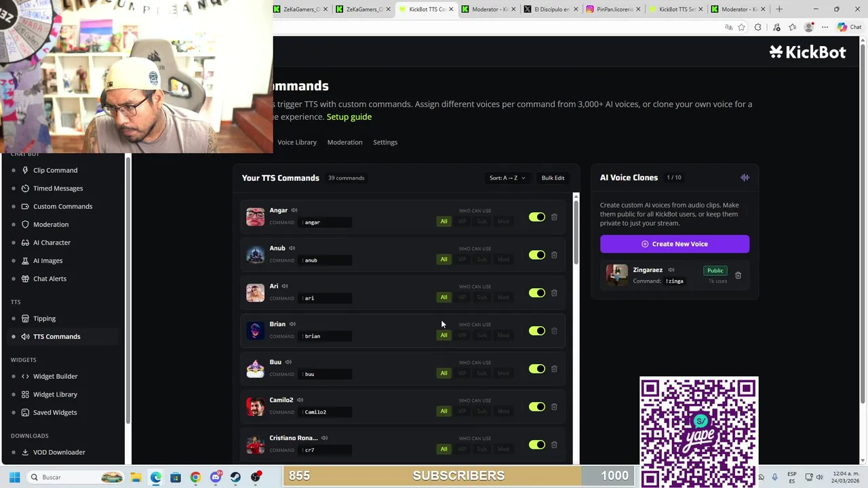Viewport: 868px width, 488px height.
Task: Open browser profile avatar
Action: click(x=808, y=27)
